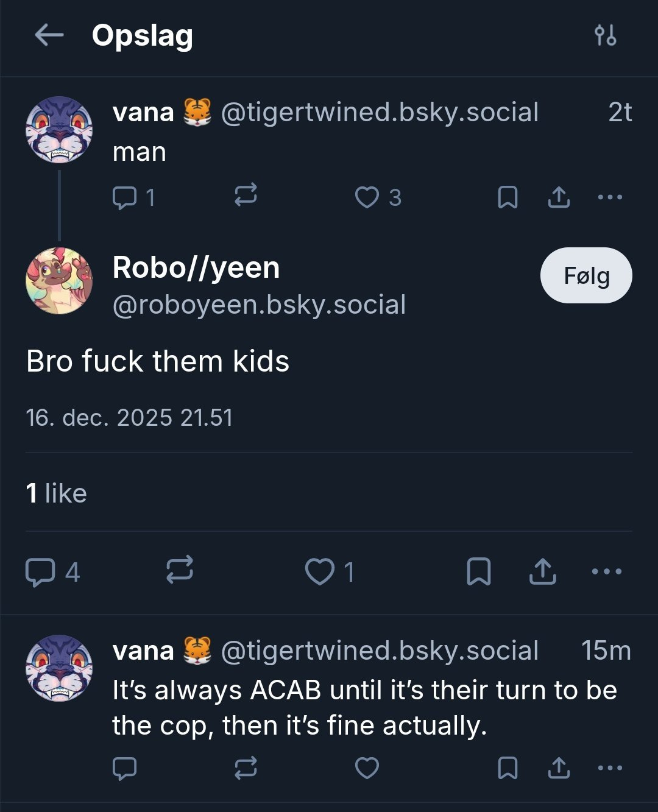Open thread display settings icon
Viewport: 658px width, 812px height.
click(605, 35)
